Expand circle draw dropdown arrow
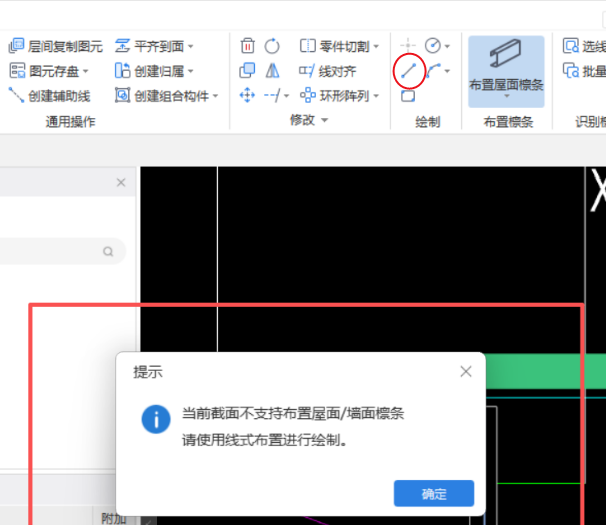Image resolution: width=606 pixels, height=525 pixels. click(447, 46)
